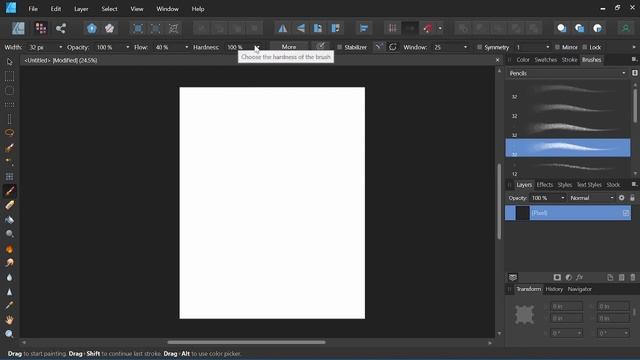Open the Pencils brush category dropdown
The height and width of the screenshot is (360, 640).
(567, 73)
